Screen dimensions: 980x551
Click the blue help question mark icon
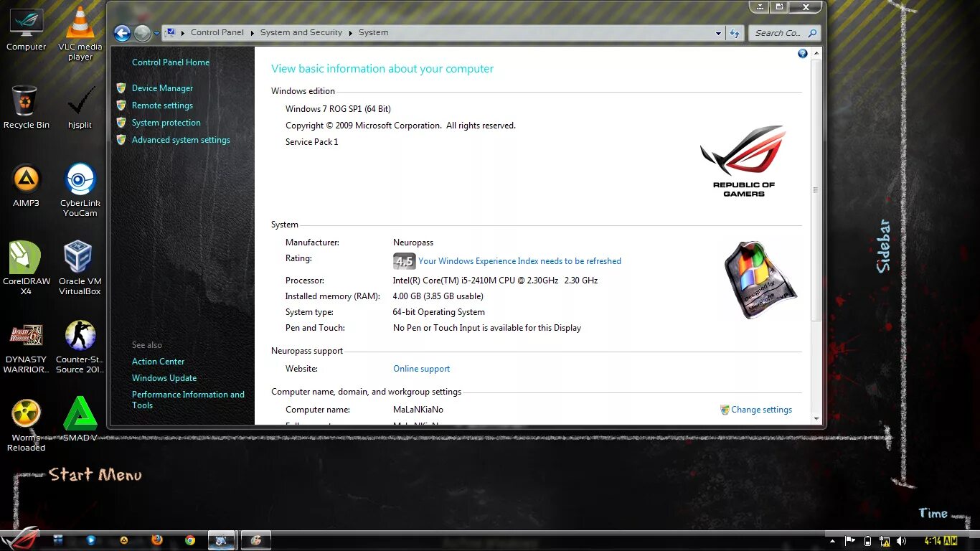[x=803, y=54]
